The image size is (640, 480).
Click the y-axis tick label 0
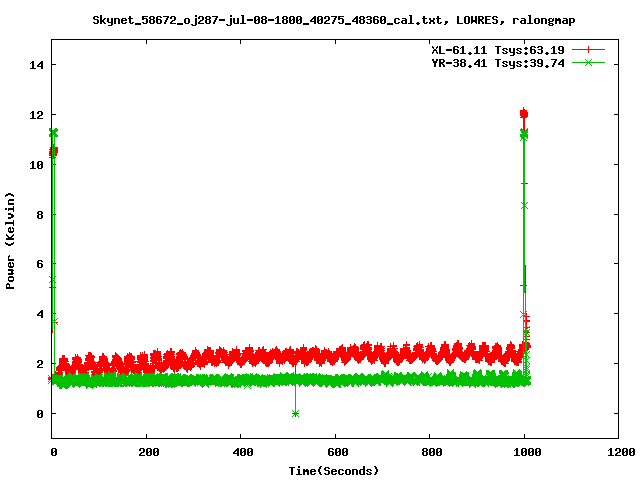pyautogui.click(x=40, y=414)
